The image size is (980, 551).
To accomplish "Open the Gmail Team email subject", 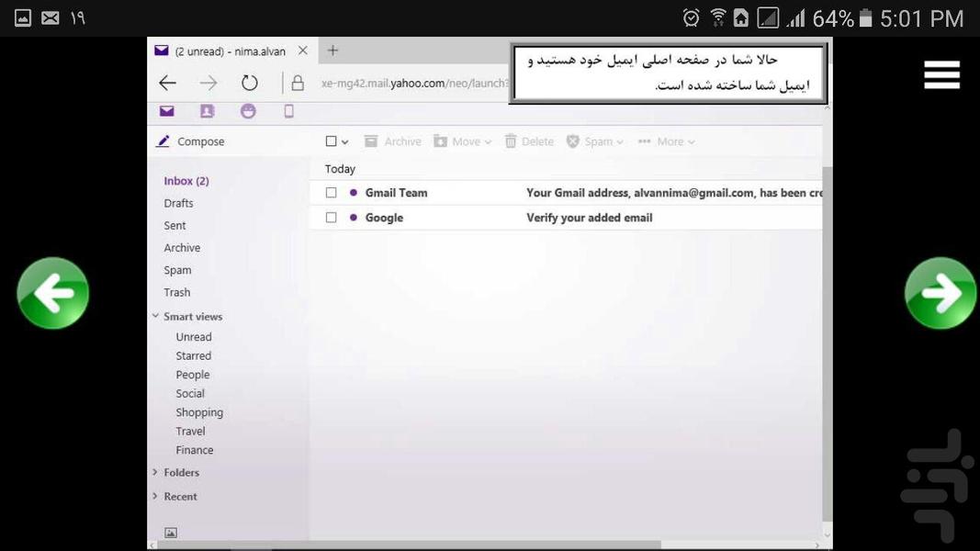I will 674,193.
